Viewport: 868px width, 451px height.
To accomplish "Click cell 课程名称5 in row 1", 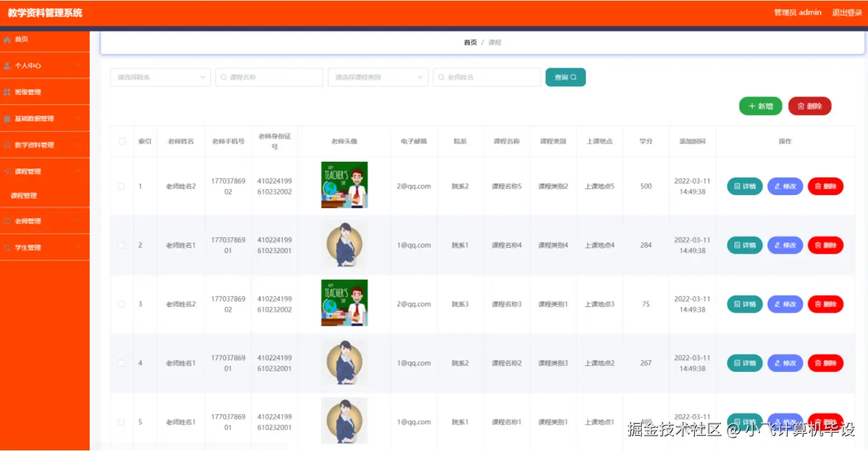I will point(507,186).
